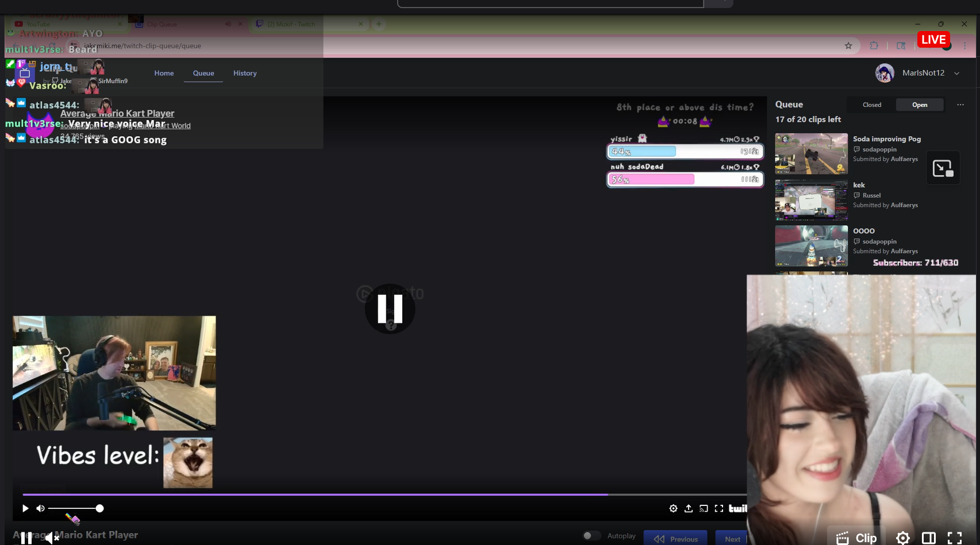Select the 'kek' clip thumbnail
The height and width of the screenshot is (545, 980).
tap(811, 200)
